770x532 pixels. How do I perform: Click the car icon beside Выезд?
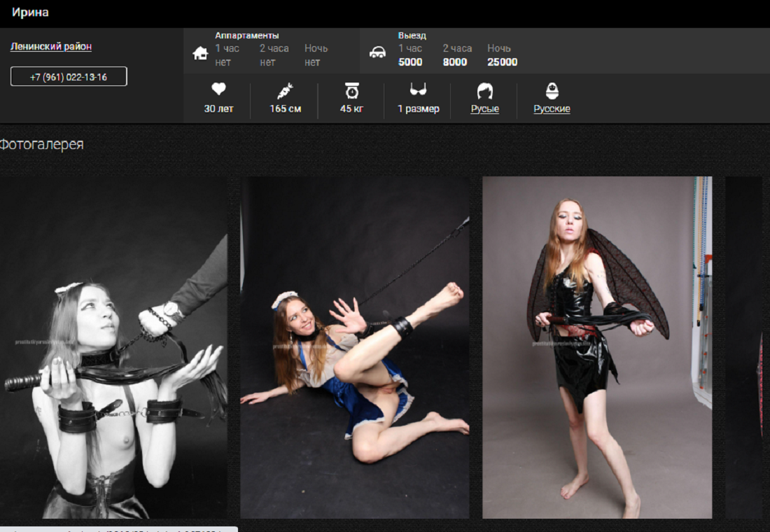(x=377, y=52)
